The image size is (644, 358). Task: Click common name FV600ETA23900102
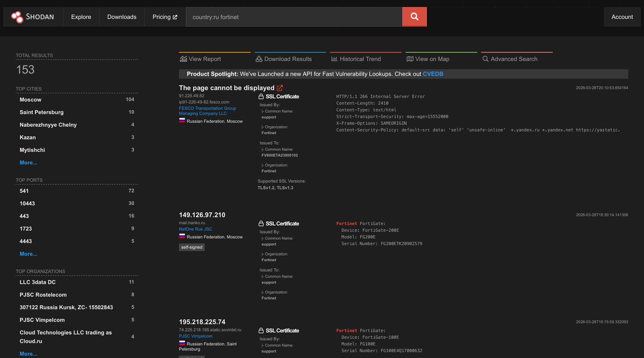(280, 155)
